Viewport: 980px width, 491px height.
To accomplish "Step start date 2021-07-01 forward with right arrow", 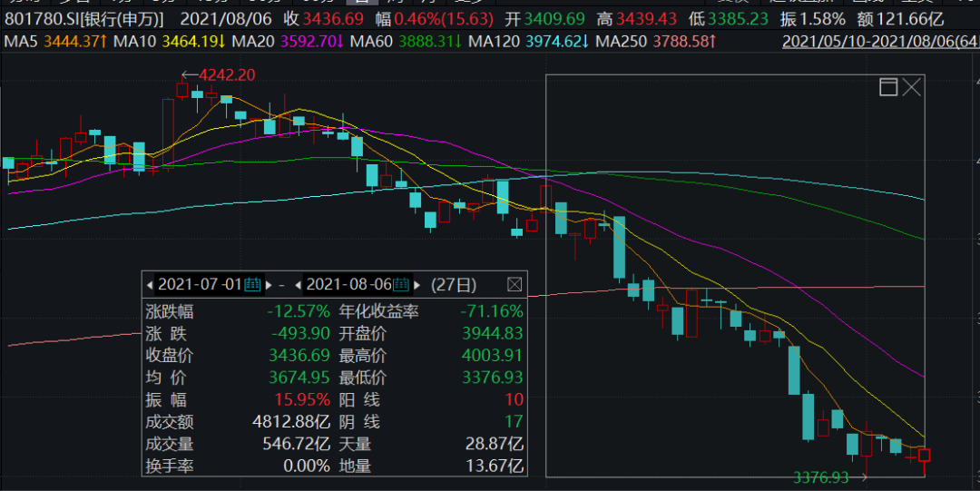I will point(268,284).
